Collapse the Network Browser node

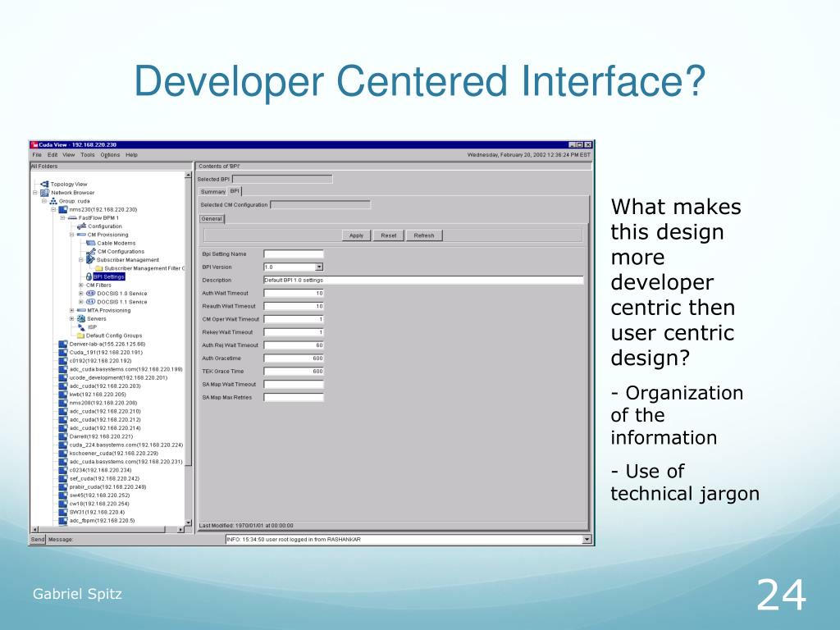[x=35, y=193]
